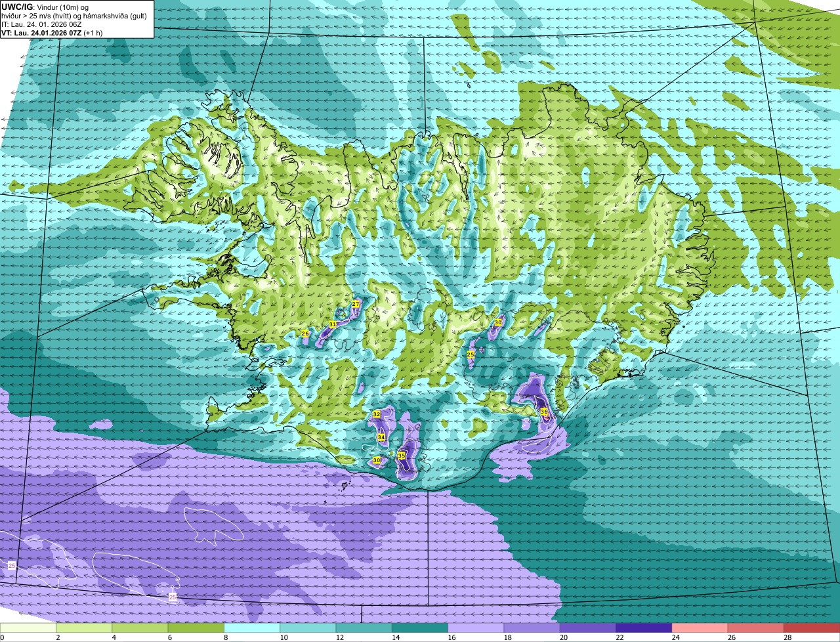Click the yellow gust label 26

pos(305,333)
